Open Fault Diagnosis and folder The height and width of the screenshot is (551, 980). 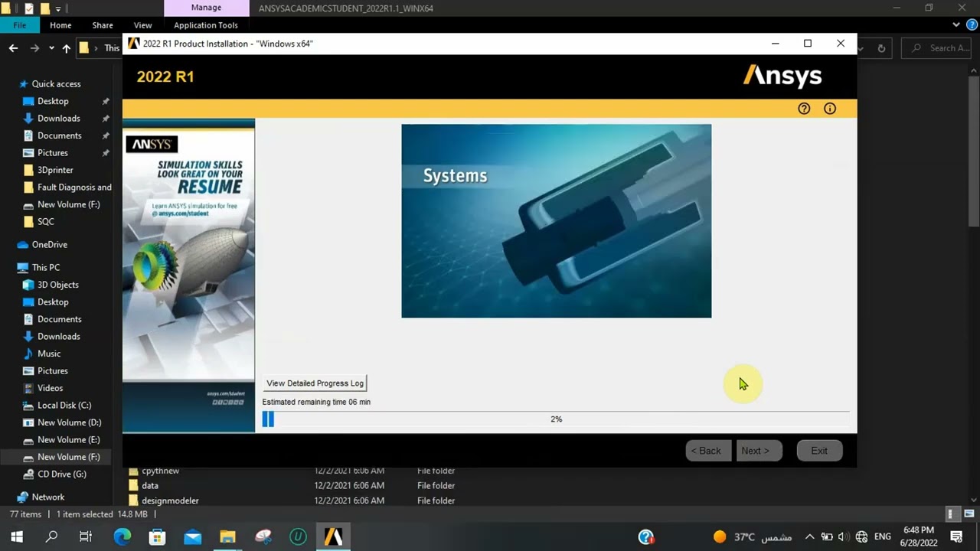[74, 187]
